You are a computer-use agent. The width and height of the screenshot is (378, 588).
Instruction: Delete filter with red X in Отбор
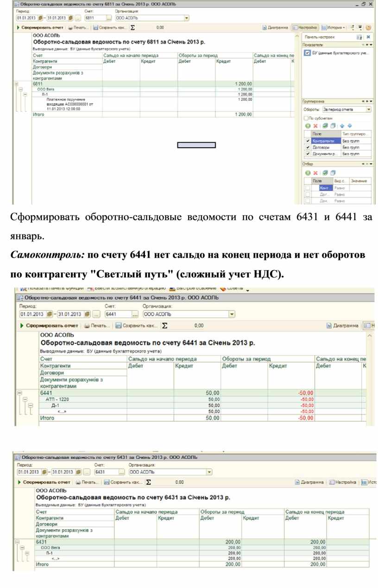(315, 173)
